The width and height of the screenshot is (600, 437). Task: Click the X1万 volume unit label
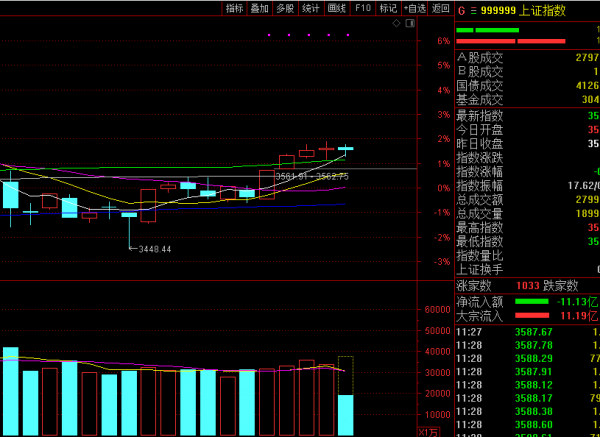(428, 431)
